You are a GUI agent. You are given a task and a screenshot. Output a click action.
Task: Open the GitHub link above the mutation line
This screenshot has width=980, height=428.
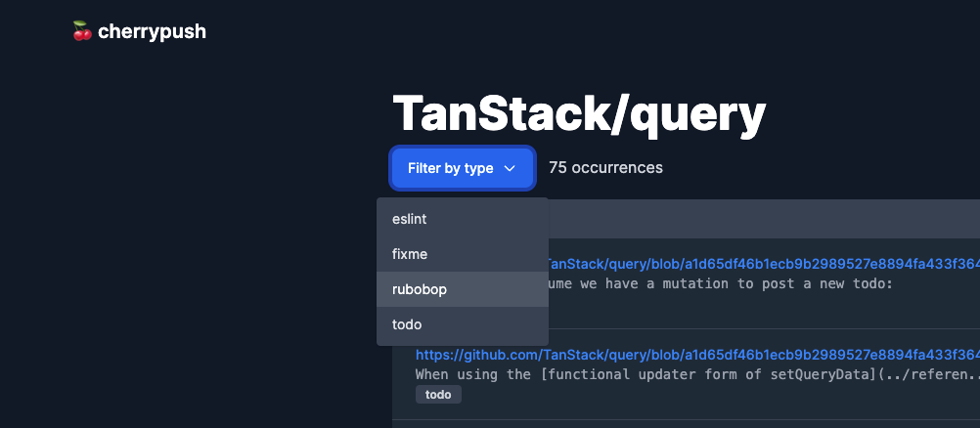(x=764, y=264)
